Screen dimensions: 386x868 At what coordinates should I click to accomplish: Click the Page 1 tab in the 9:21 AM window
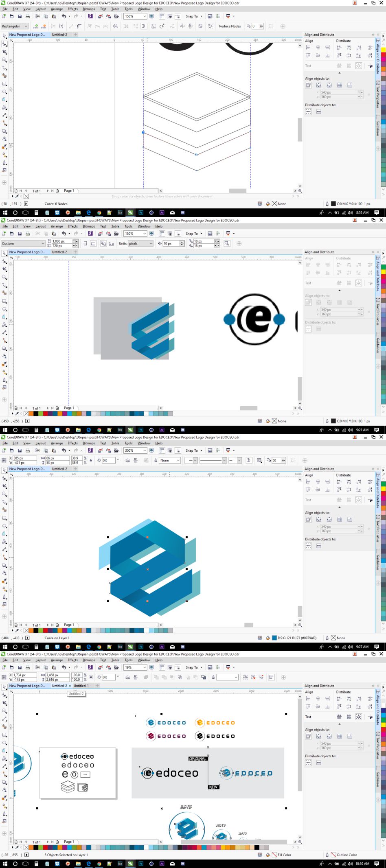click(69, 408)
